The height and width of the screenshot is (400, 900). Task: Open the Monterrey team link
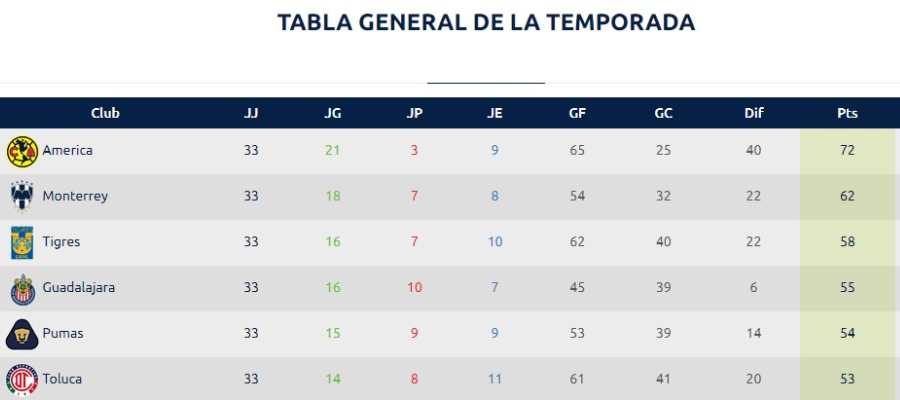(x=75, y=197)
